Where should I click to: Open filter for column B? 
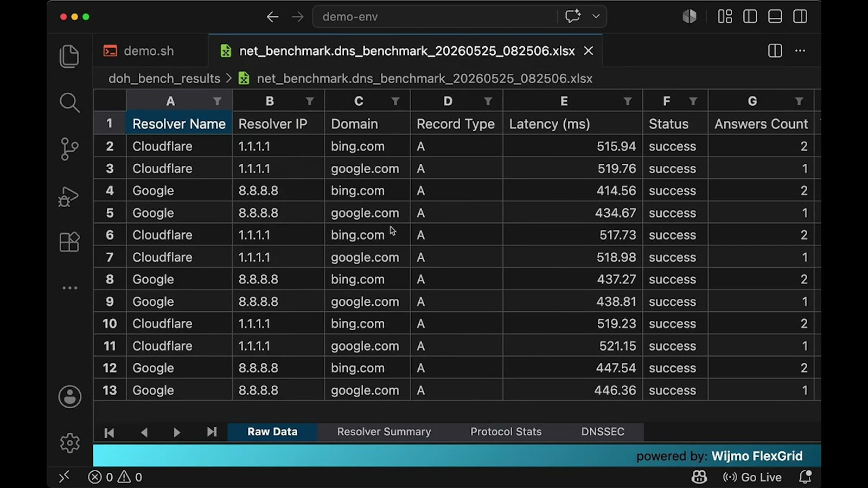click(310, 101)
